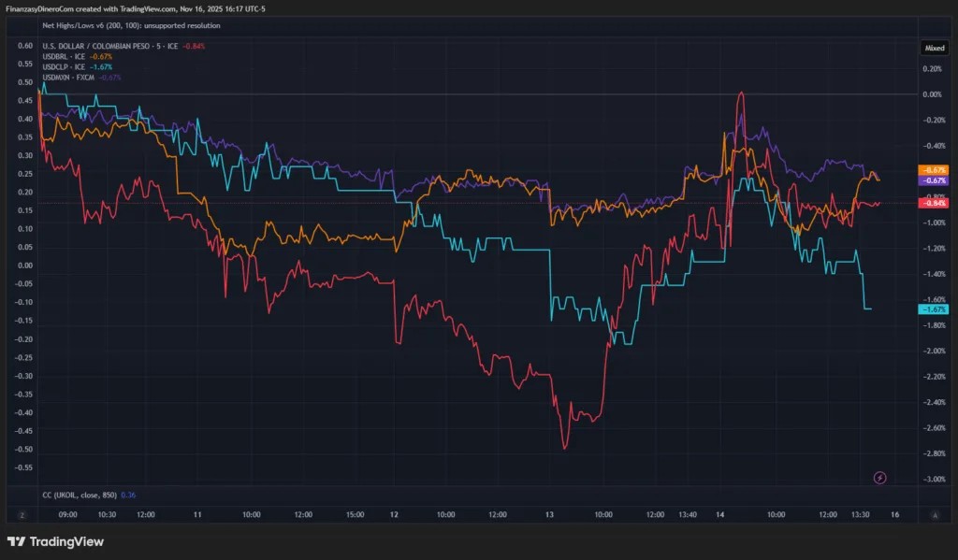Image resolution: width=958 pixels, height=560 pixels.
Task: Click the cyan -1.67% price label
Action: pyautogui.click(x=935, y=309)
